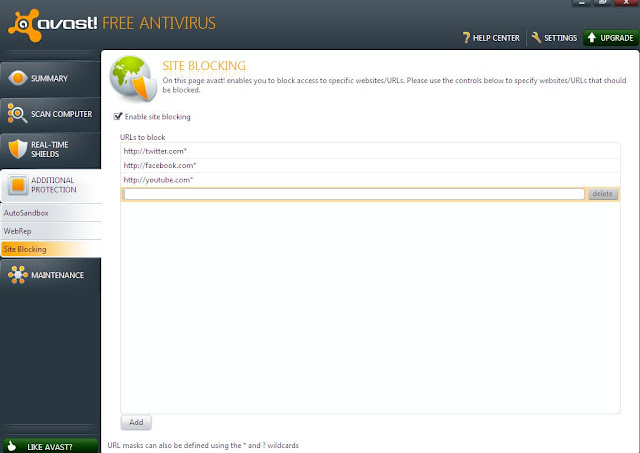Select Additional Protection section
Viewport: 640px width, 453px height.
[50, 185]
